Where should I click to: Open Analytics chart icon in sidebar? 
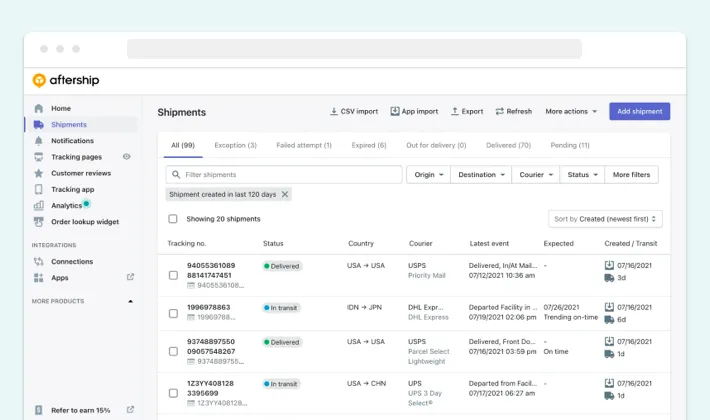point(38,206)
